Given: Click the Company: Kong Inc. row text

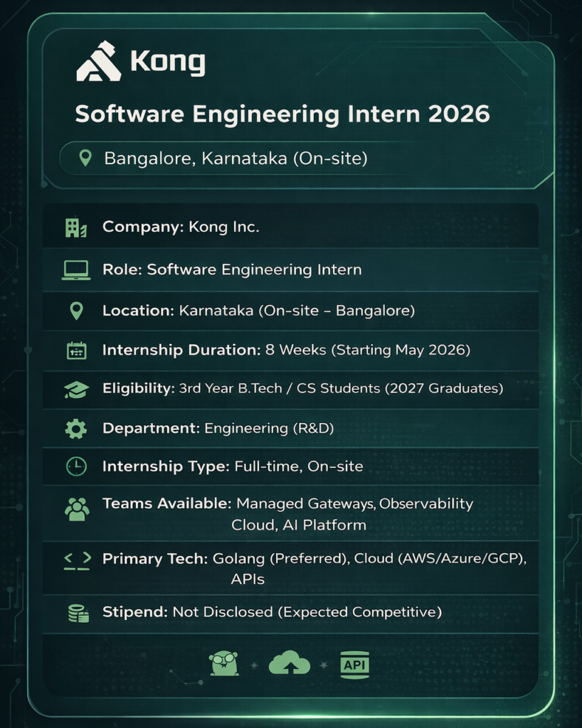Looking at the screenshot, I should [181, 227].
